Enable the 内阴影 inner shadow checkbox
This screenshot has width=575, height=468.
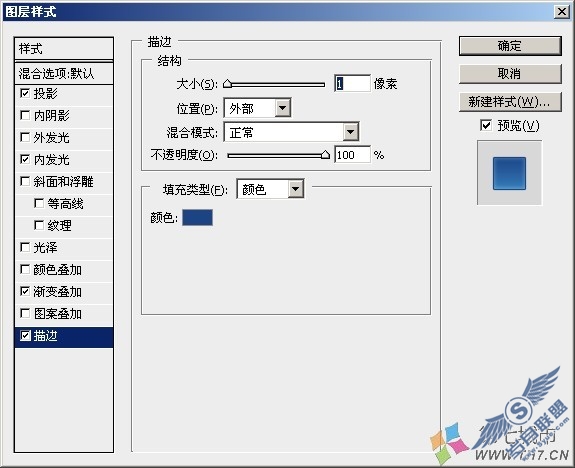[25, 115]
